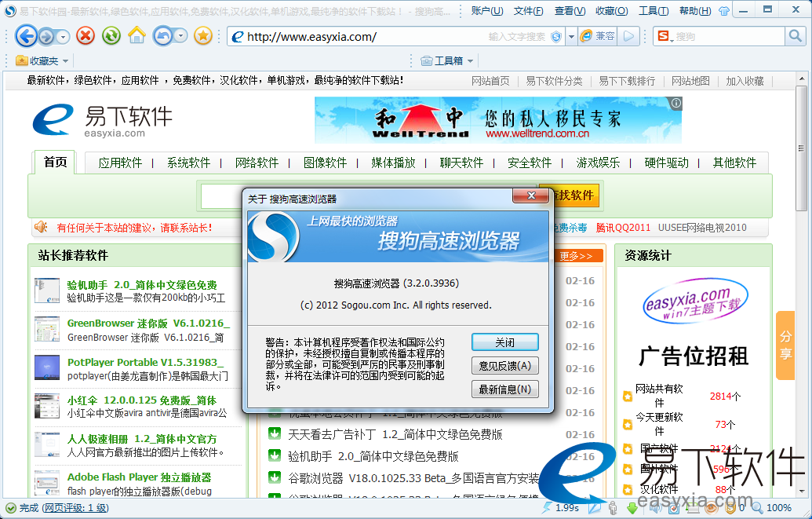The width and height of the screenshot is (812, 519).
Task: Click the paper plane status bar icon
Action: (593, 507)
